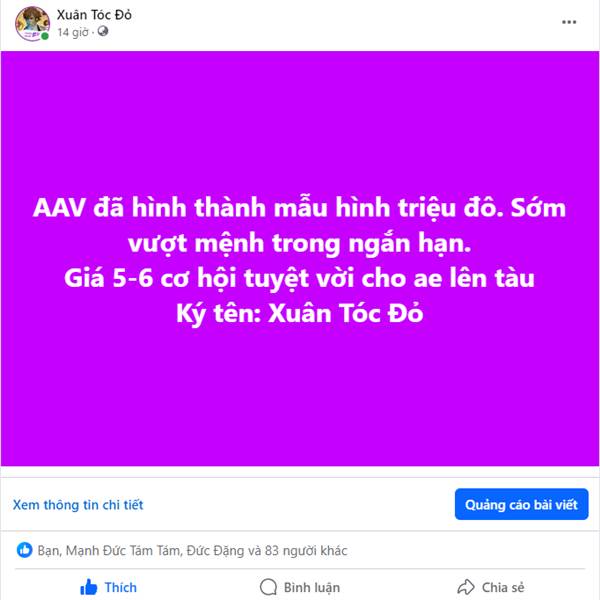Click the globe public-privacy icon
The height and width of the screenshot is (600, 600).
tap(103, 31)
